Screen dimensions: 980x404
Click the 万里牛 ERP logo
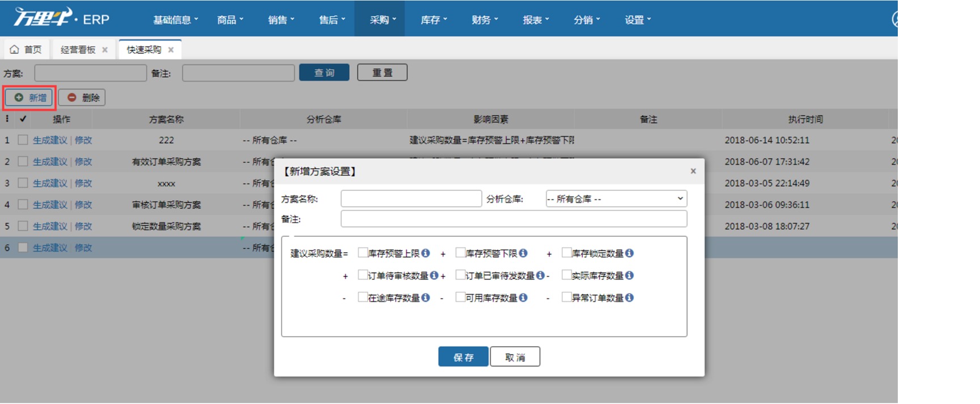pos(62,18)
